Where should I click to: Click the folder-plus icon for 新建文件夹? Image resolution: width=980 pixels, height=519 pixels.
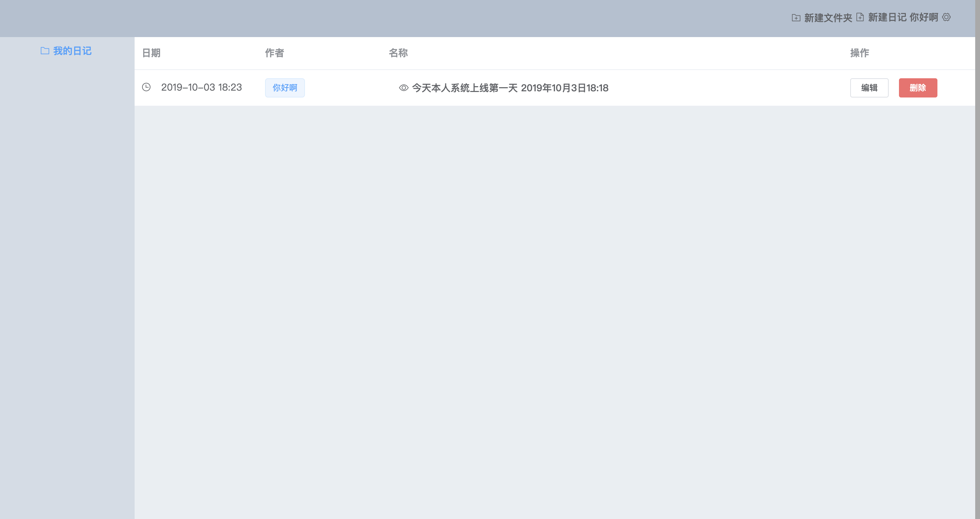[796, 18]
